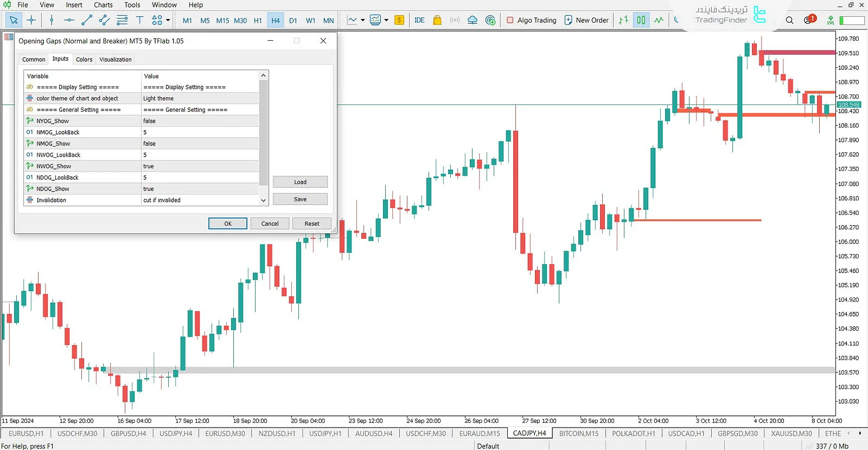Open the VPS cloud hosting icon
The width and height of the screenshot is (868, 450).
point(473,20)
